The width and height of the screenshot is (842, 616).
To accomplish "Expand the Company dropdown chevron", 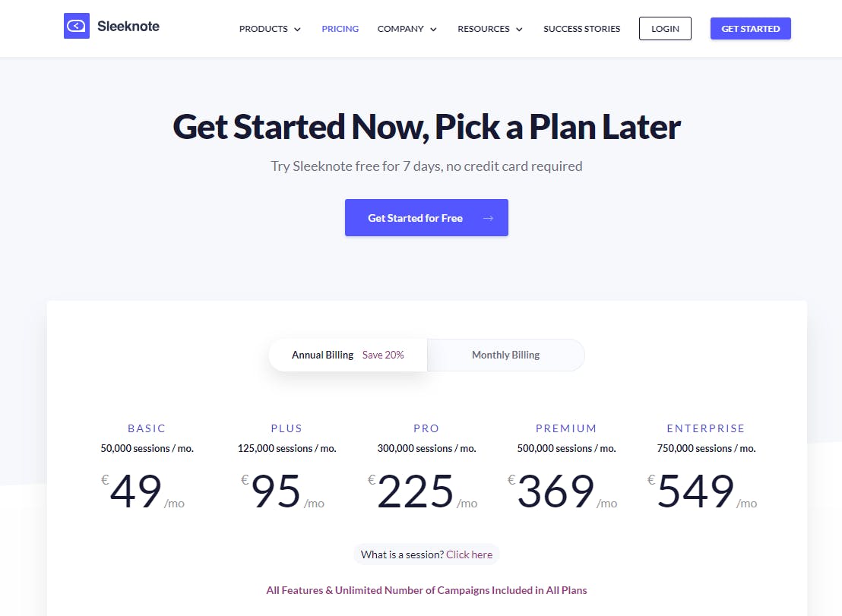I will click(433, 29).
